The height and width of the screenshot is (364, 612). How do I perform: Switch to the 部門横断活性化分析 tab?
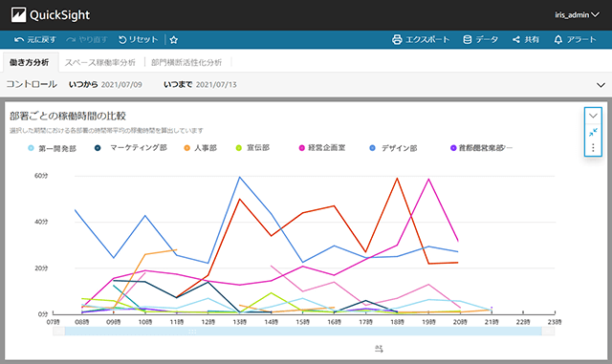pyautogui.click(x=186, y=62)
